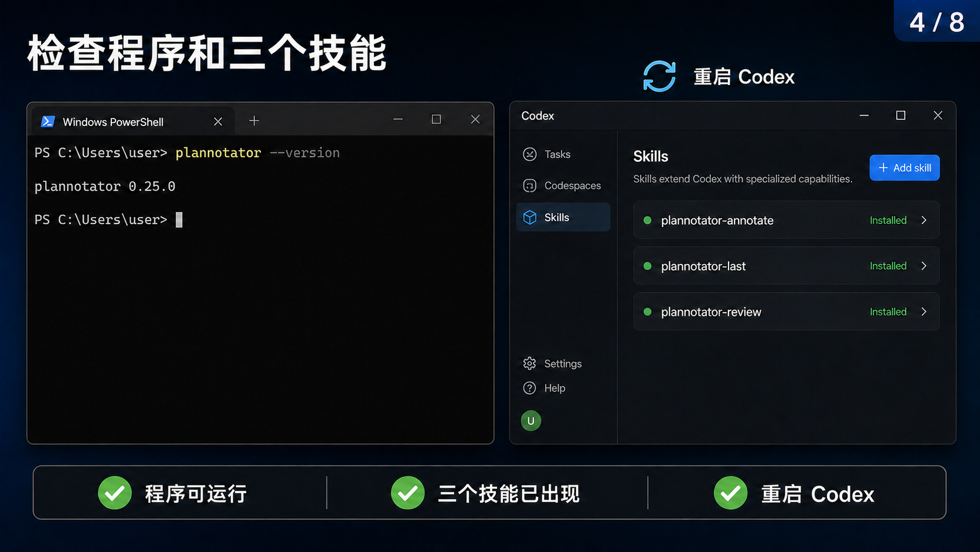The image size is (980, 552).
Task: Close the Codex window
Action: 938,116
